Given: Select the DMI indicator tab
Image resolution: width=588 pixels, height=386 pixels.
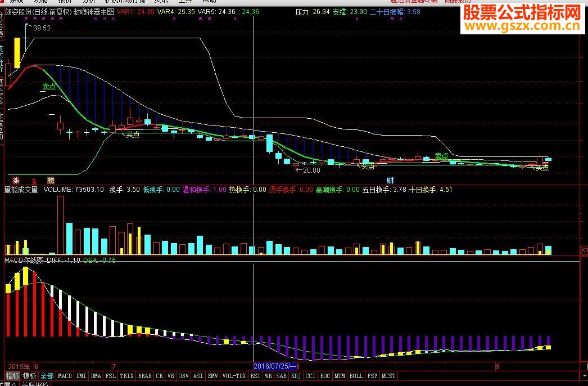Looking at the screenshot, I should click(81, 376).
